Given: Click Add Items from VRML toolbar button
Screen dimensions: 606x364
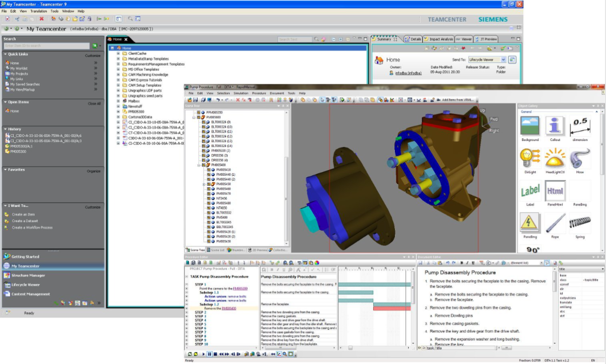Looking at the screenshot, I should (458, 100).
